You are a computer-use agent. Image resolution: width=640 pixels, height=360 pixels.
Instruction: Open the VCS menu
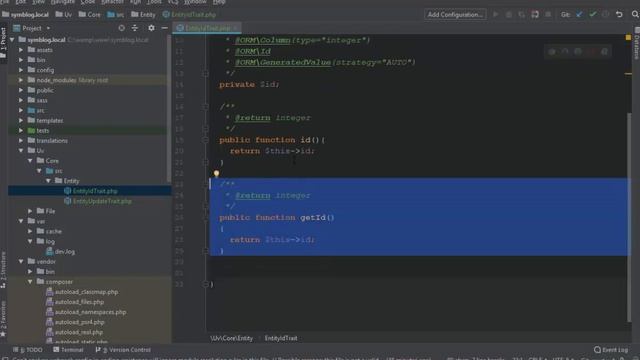click(x=173, y=2)
